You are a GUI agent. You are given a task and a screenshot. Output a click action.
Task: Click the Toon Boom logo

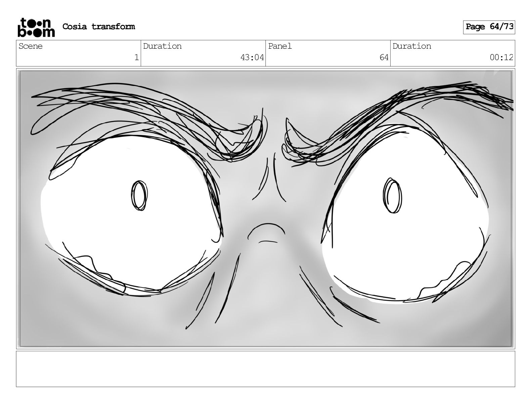coord(36,27)
